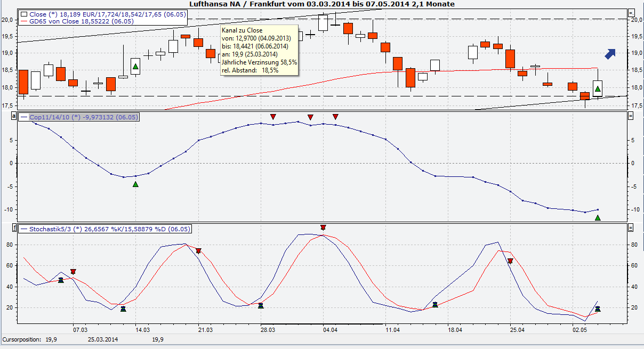Select Stochastik buy marker near 12.03 low
Viewport: 644px width, 349px height.
click(x=123, y=309)
